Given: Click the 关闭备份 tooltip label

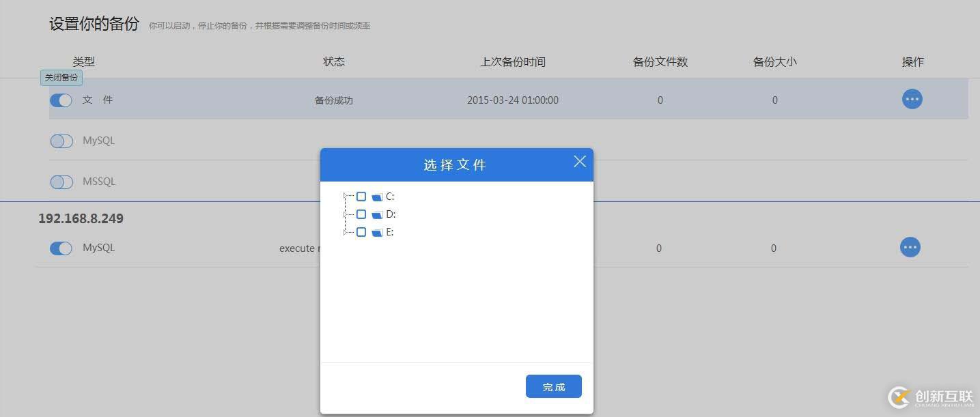Looking at the screenshot, I should click(61, 77).
